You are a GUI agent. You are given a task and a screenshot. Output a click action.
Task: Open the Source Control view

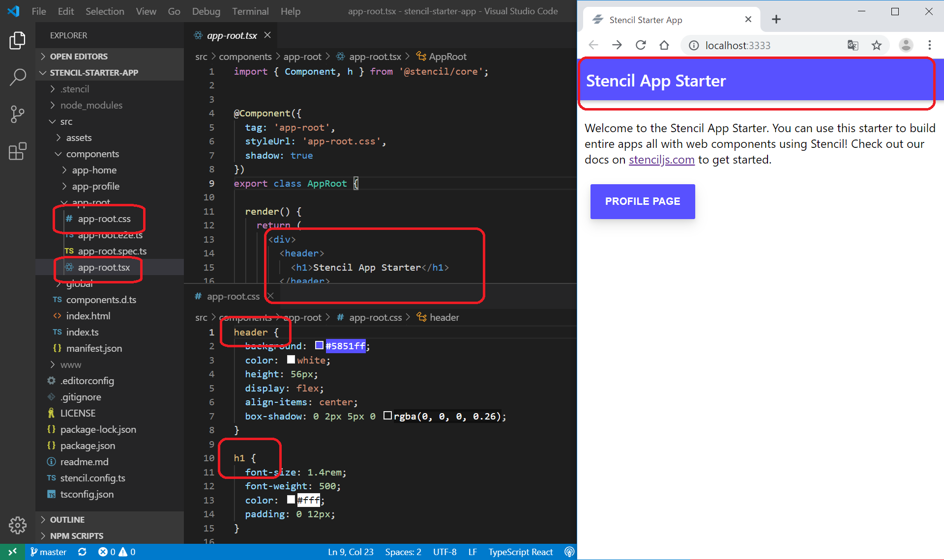pos(17,114)
